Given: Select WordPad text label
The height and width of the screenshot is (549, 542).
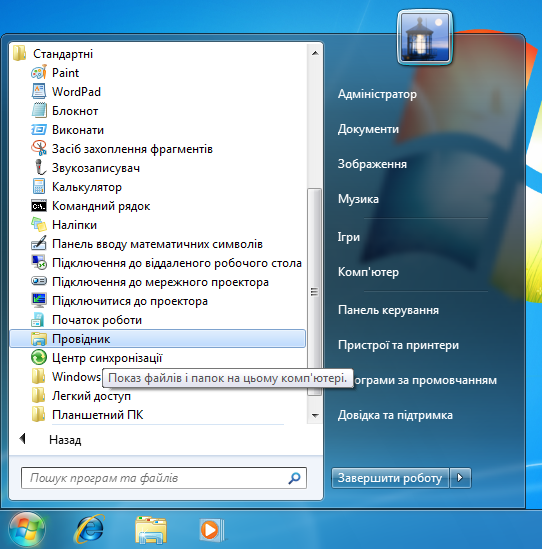Looking at the screenshot, I should 76,92.
